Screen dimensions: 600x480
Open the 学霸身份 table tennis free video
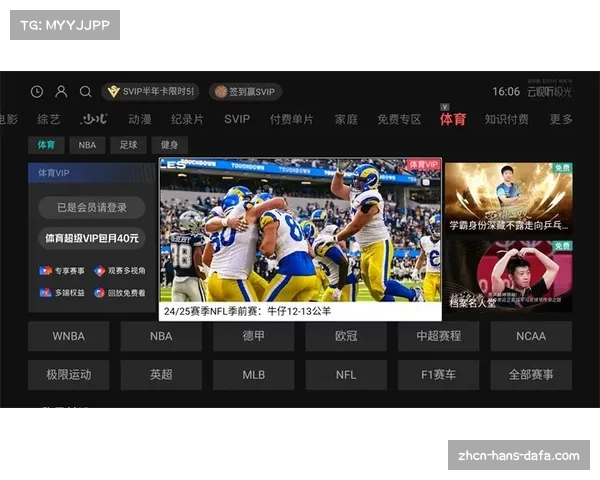pyautogui.click(x=509, y=198)
